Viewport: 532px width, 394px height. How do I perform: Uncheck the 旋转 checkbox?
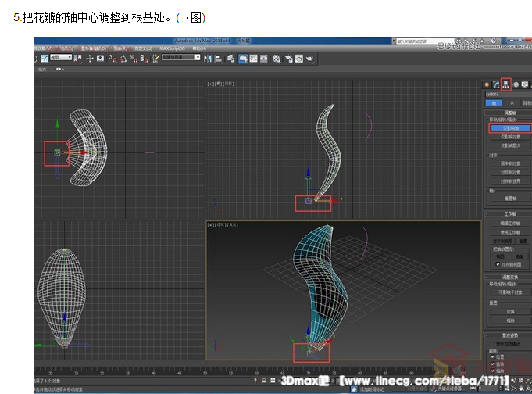(493, 364)
